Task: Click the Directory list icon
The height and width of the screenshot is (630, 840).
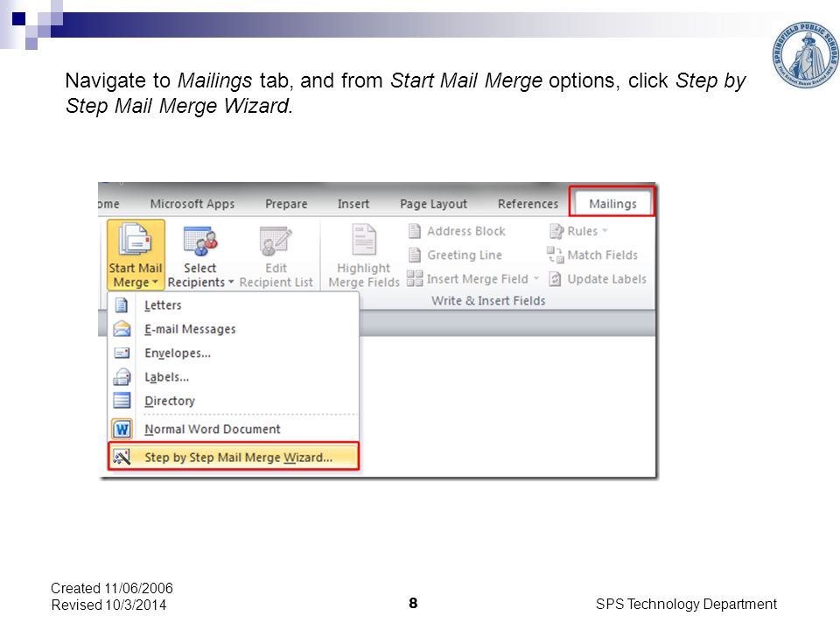Action: click(122, 401)
